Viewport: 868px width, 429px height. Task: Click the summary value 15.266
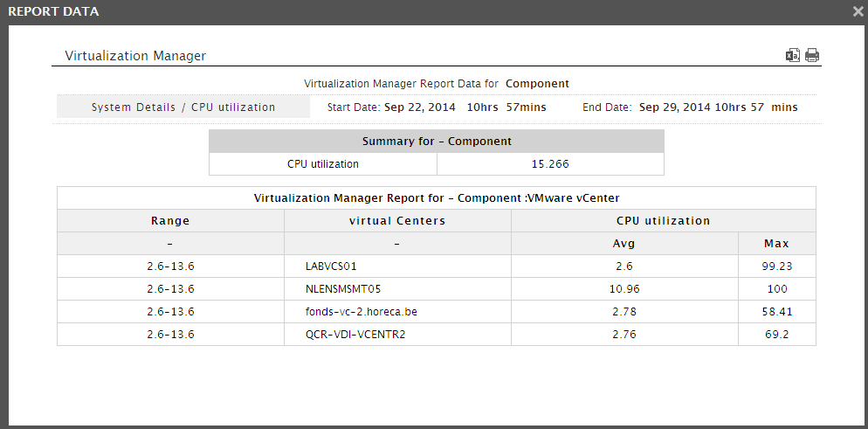(x=550, y=164)
